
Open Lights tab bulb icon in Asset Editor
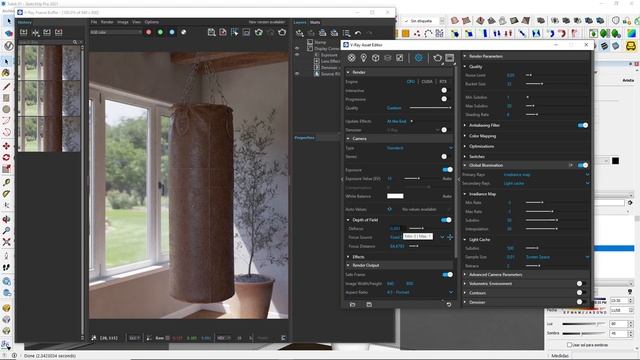[363, 58]
